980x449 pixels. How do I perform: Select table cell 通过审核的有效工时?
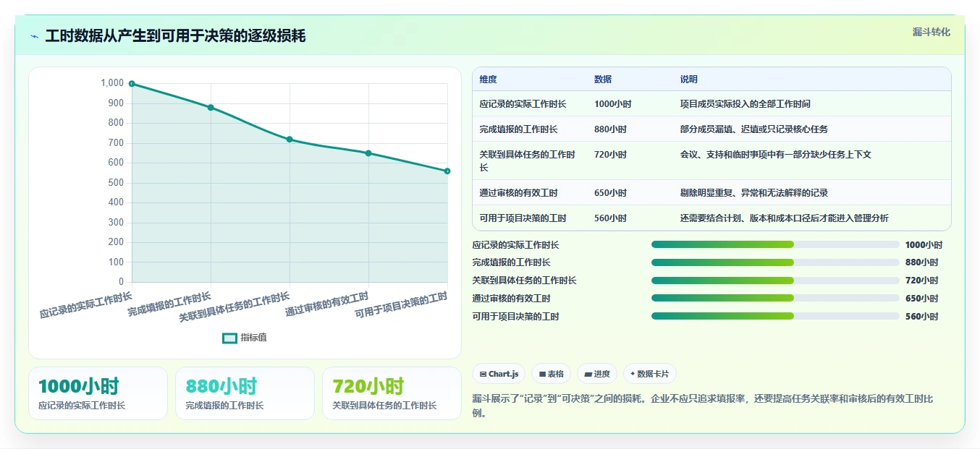coord(518,193)
